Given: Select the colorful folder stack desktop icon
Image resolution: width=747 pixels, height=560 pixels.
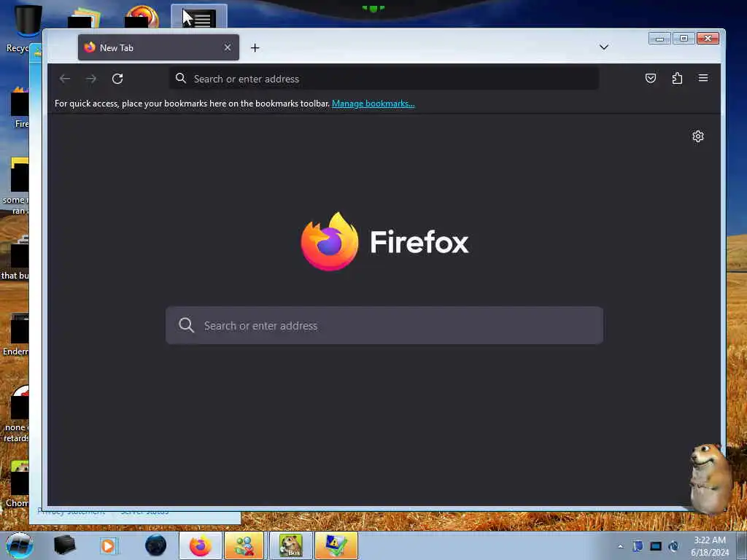Looking at the screenshot, I should 85,17.
